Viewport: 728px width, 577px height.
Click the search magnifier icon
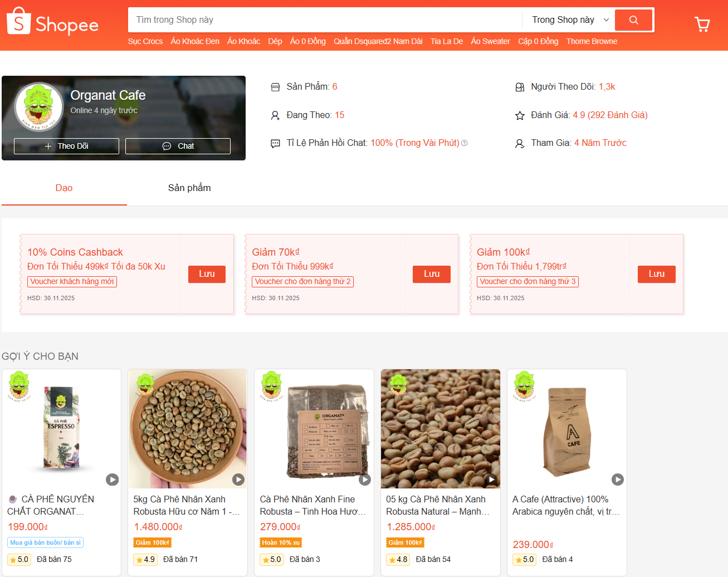point(633,19)
